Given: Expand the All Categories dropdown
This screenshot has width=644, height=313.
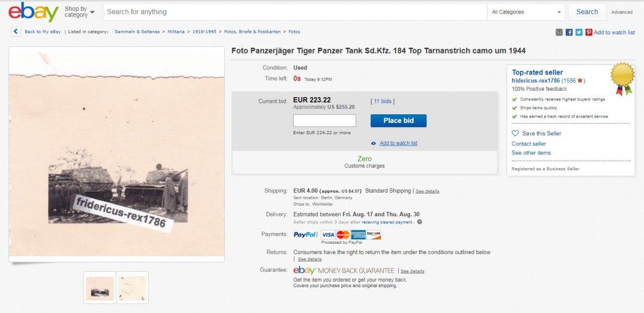Looking at the screenshot, I should pyautogui.click(x=526, y=12).
